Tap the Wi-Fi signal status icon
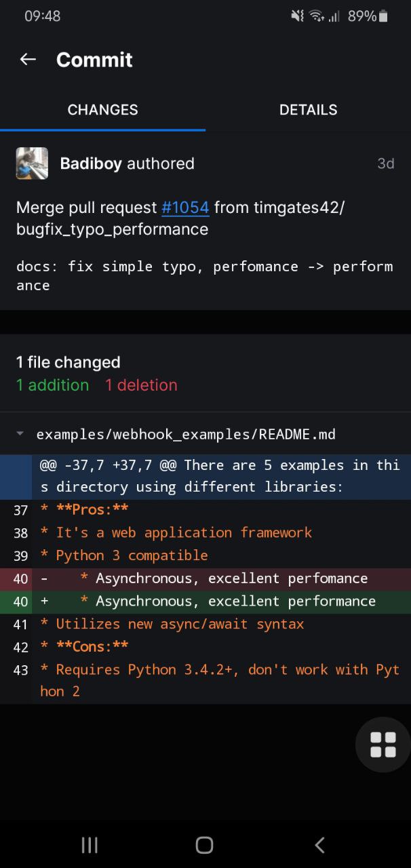The image size is (411, 868). 315,16
